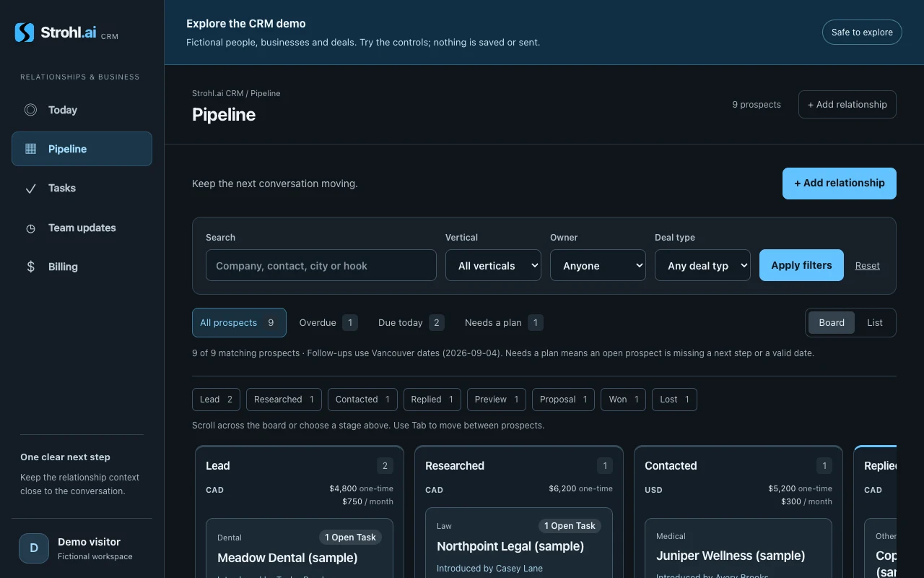The width and height of the screenshot is (924, 578).
Task: Open the Team updates page
Action: (82, 228)
